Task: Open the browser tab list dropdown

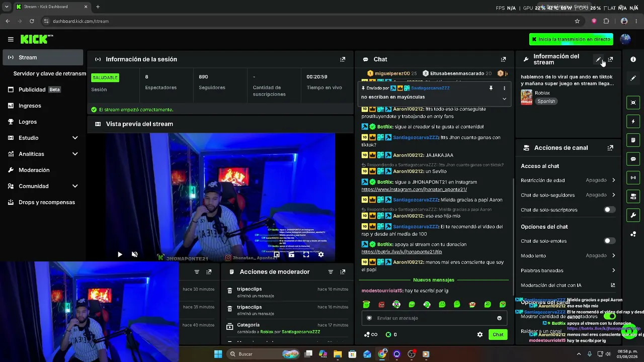Action: coord(7,7)
